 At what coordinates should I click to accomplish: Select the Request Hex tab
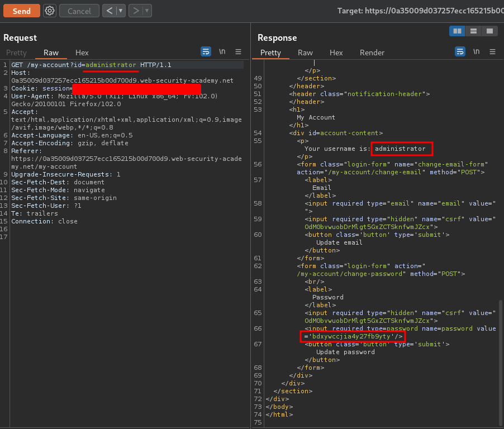pyautogui.click(x=82, y=53)
